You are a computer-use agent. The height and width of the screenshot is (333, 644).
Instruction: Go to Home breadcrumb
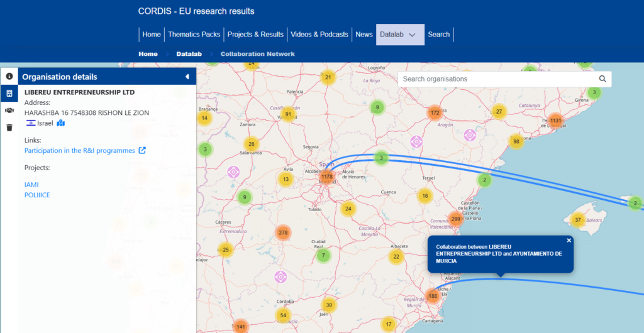(x=148, y=54)
